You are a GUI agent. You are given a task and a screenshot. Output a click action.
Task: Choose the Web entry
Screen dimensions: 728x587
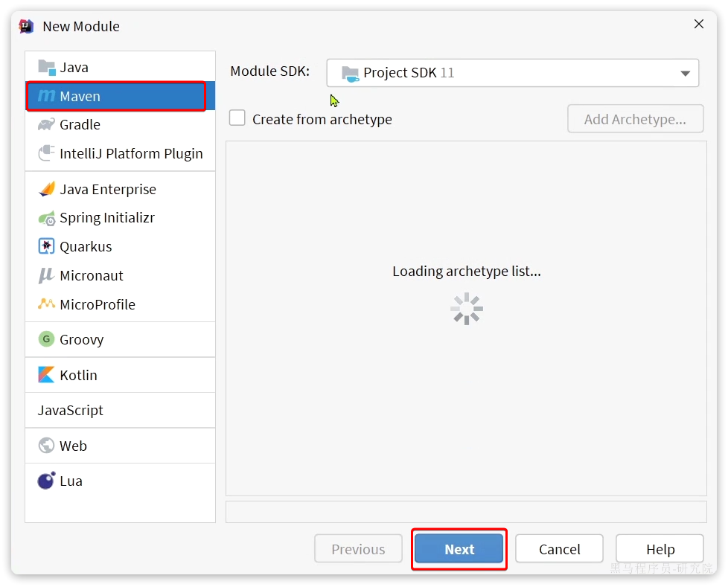[121, 446]
